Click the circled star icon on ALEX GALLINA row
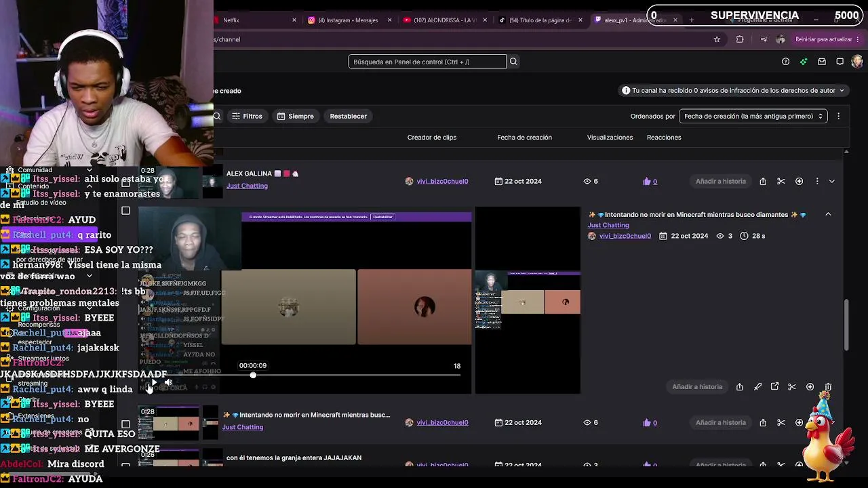This screenshot has width=868, height=488. [x=799, y=182]
